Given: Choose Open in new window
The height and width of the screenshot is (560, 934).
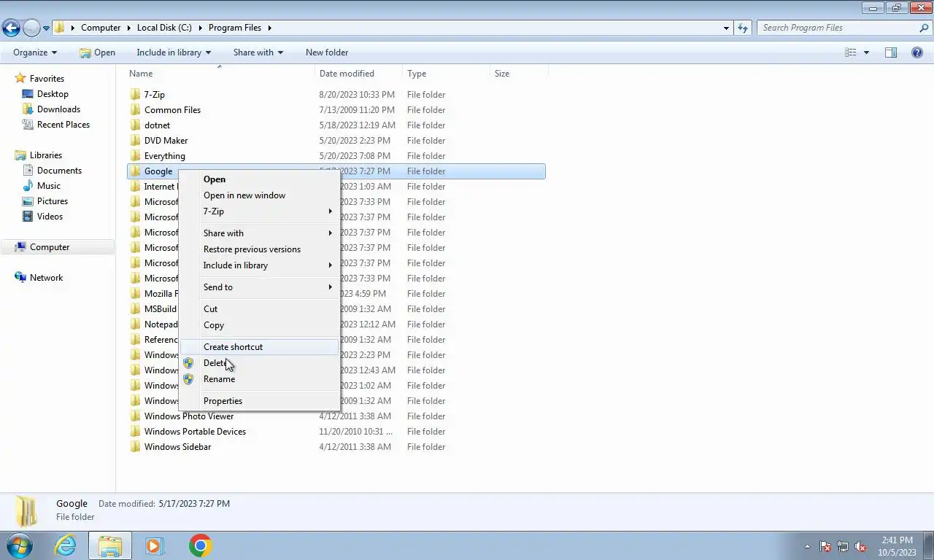Looking at the screenshot, I should 260,195.
